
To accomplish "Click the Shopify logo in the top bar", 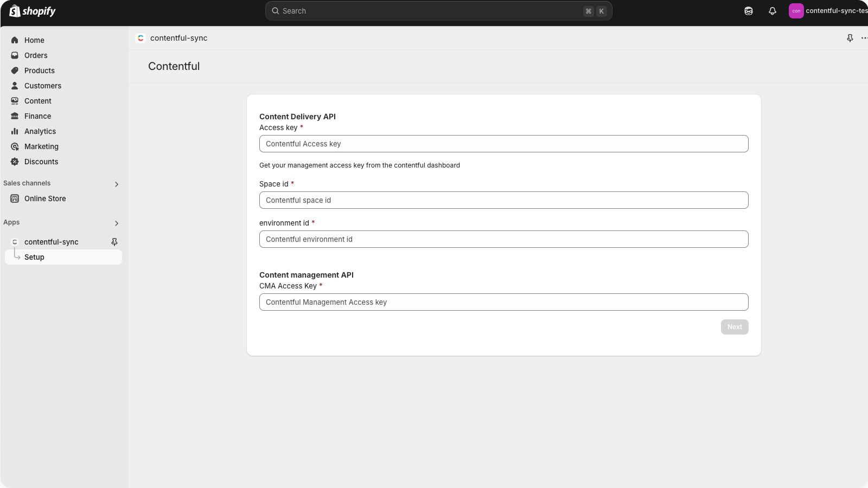I will point(33,11).
